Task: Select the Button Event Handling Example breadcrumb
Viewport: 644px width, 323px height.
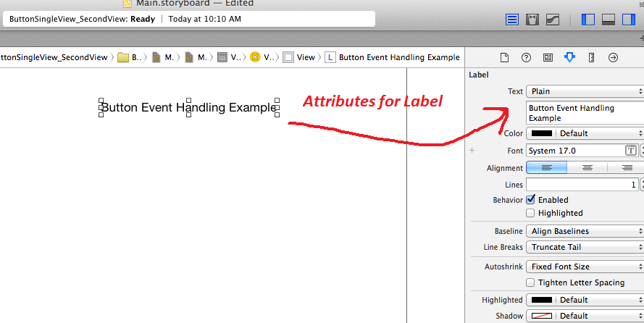Action: (392, 57)
